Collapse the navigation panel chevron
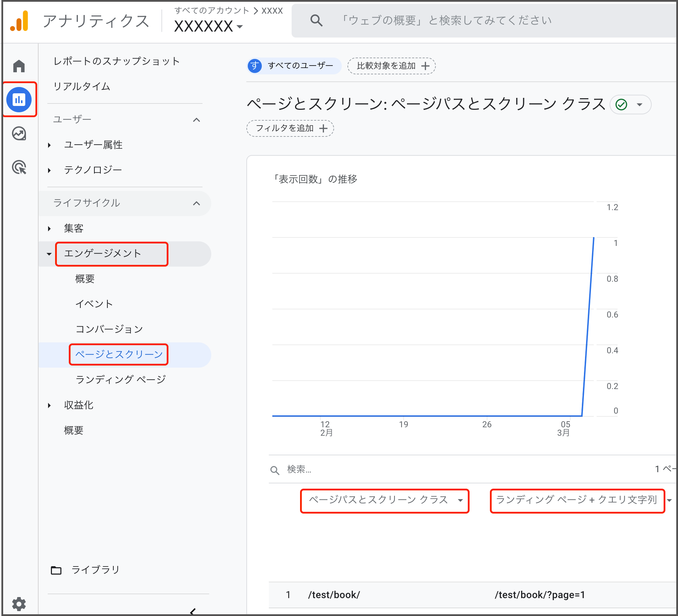Screen dimensions: 678x616 coord(193,611)
